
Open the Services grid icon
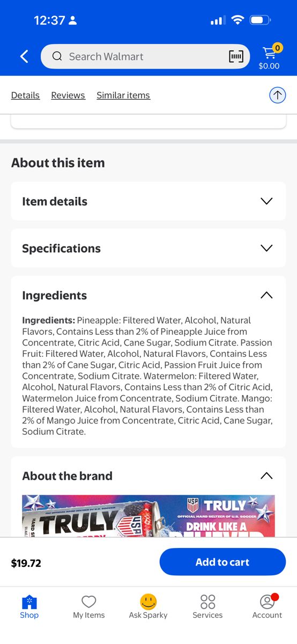(207, 602)
